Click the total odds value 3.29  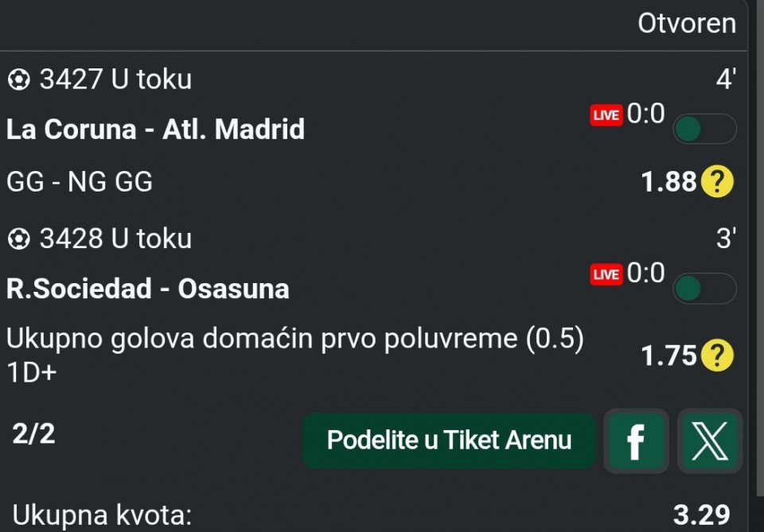click(701, 515)
